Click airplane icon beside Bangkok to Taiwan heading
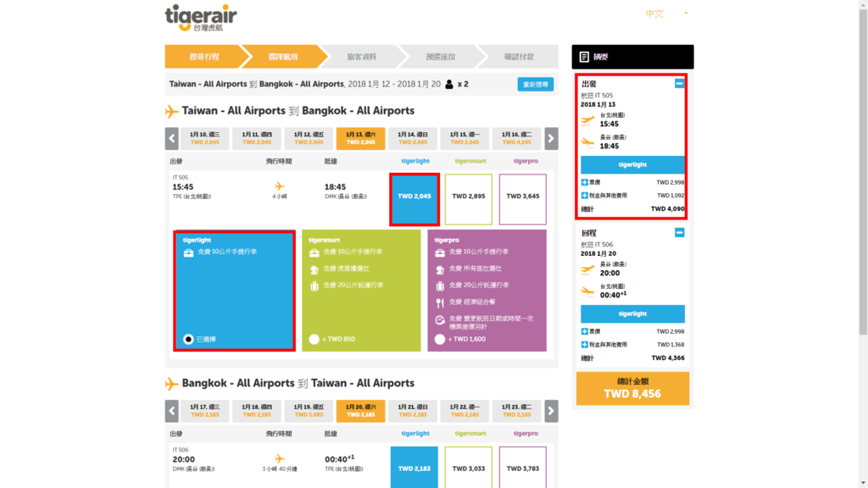The height and width of the screenshot is (488, 868). click(x=171, y=384)
